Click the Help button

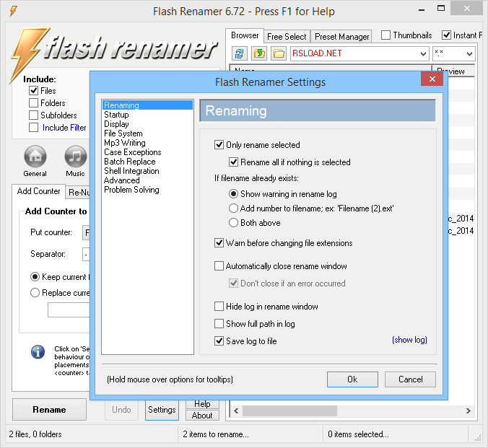[x=202, y=404]
